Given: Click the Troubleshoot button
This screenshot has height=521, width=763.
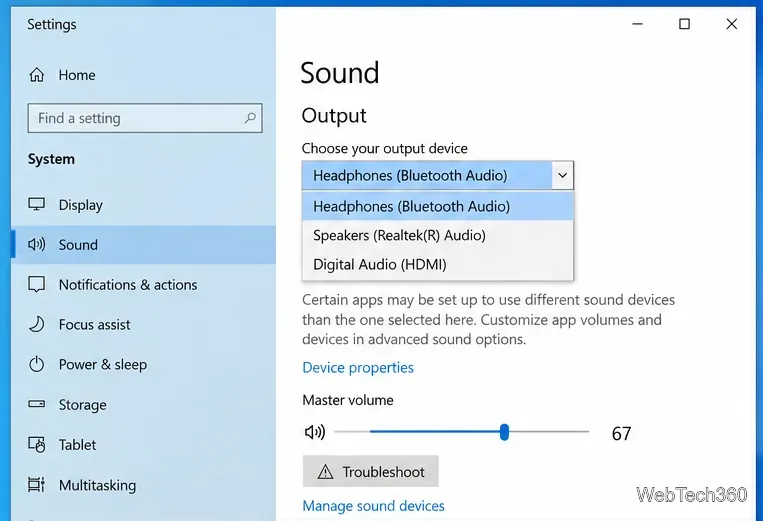Looking at the screenshot, I should 370,471.
